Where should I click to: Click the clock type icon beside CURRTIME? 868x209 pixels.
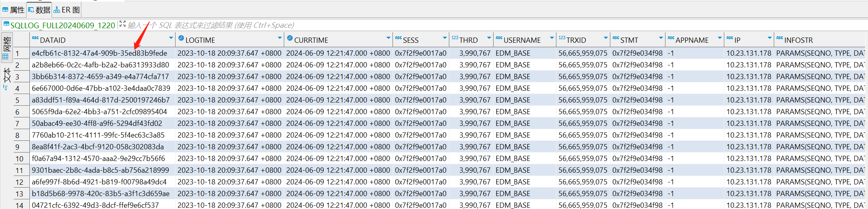click(290, 38)
